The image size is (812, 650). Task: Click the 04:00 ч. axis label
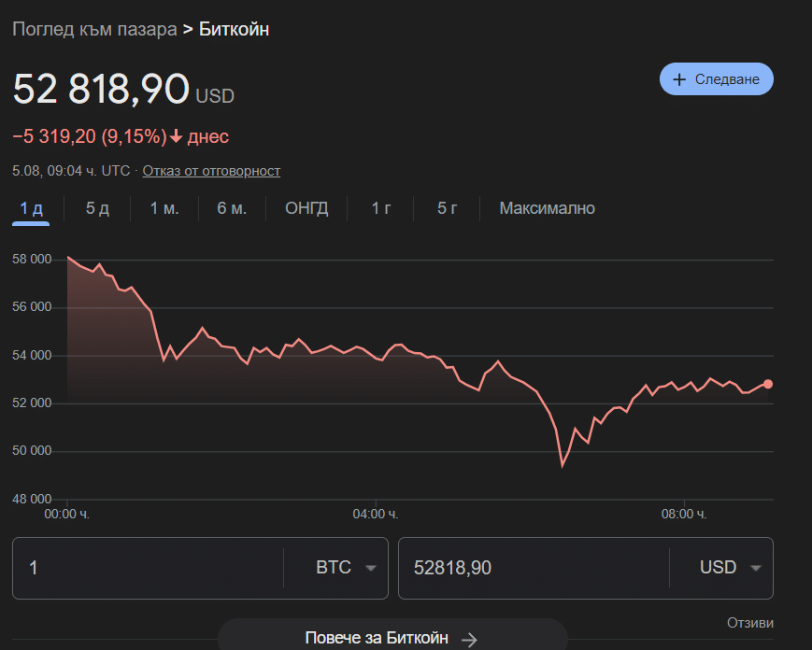point(376,514)
